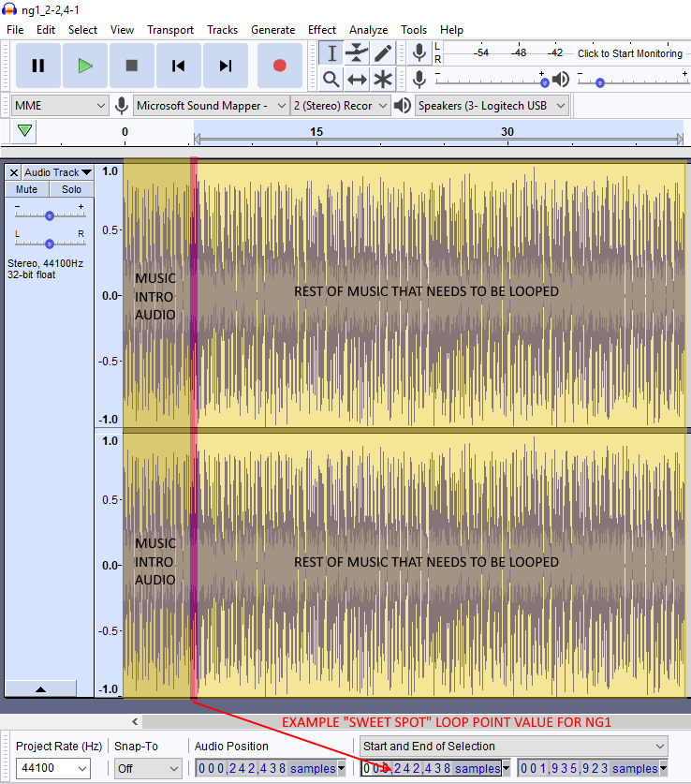The width and height of the screenshot is (691, 784).
Task: Click the 15 second mark on timeline ruler
Action: pyautogui.click(x=316, y=131)
